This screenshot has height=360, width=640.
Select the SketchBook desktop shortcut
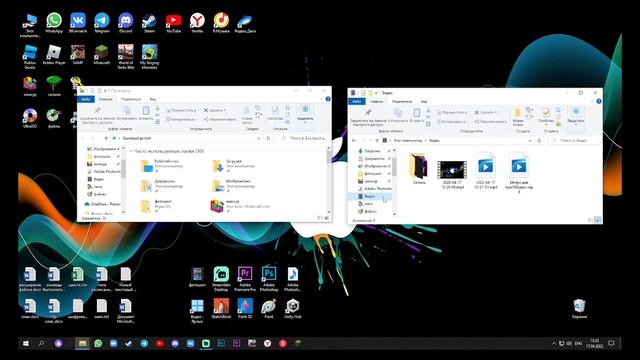point(221,309)
